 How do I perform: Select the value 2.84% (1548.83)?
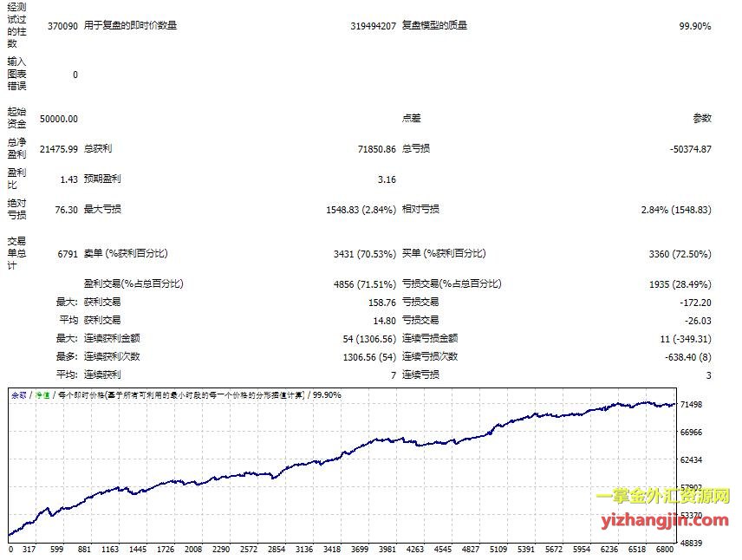(x=676, y=210)
